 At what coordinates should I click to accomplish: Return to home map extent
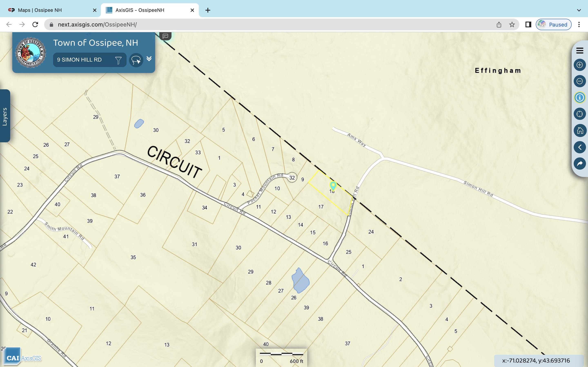tap(579, 130)
